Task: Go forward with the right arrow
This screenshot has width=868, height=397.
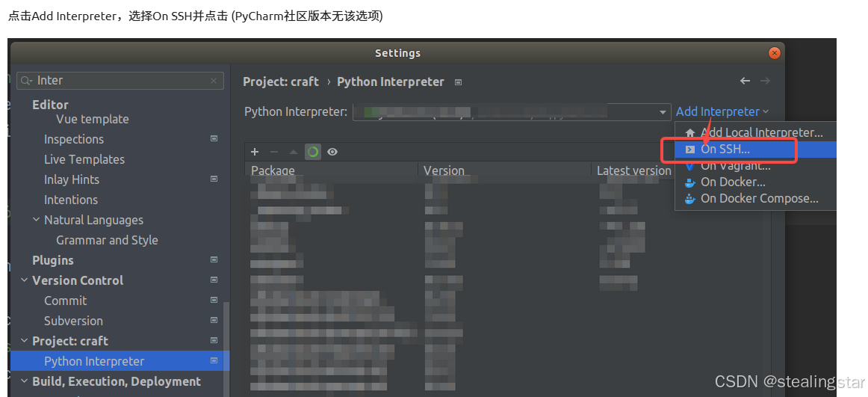Action: 765,81
